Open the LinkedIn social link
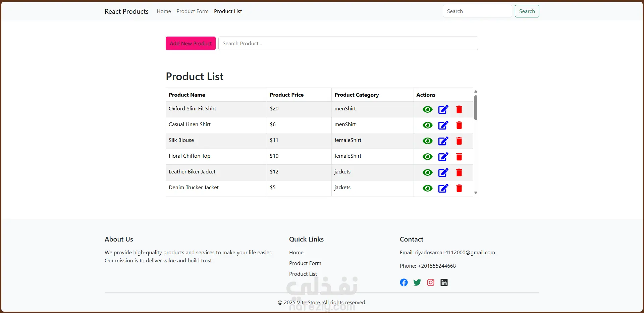Viewport: 644px width, 313px height. [444, 282]
